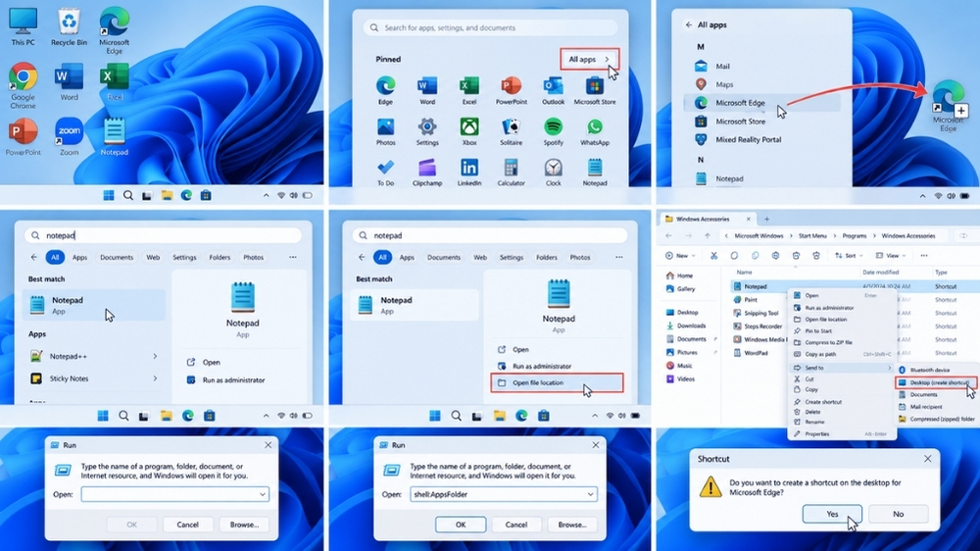The height and width of the screenshot is (551, 980).
Task: Click the empty Open field in Run dialog
Action: click(175, 494)
